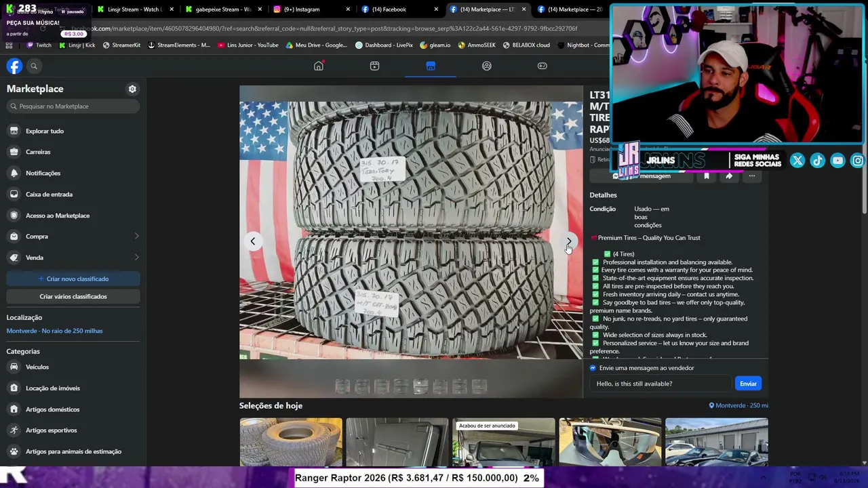Image resolution: width=868 pixels, height=488 pixels.
Task: Open the sunglasses listing thumbnail
Action: [610, 442]
